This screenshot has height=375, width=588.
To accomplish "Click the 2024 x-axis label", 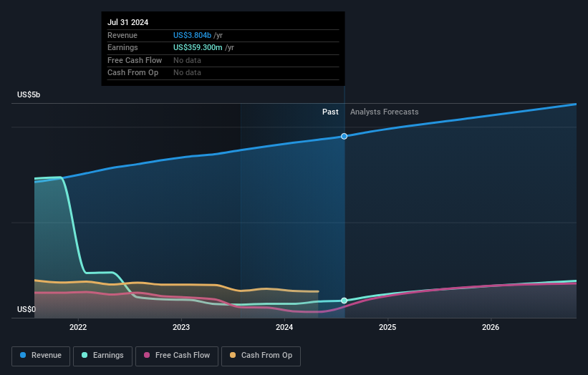I will [x=284, y=327].
